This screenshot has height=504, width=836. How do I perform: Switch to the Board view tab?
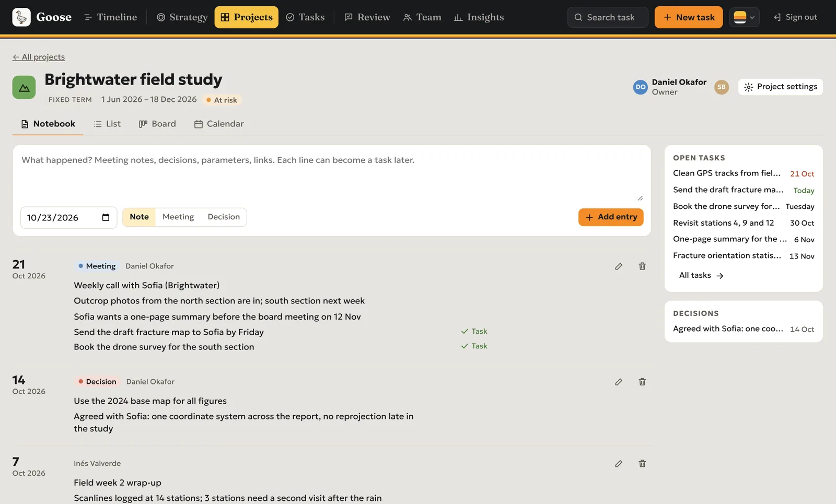coord(157,124)
